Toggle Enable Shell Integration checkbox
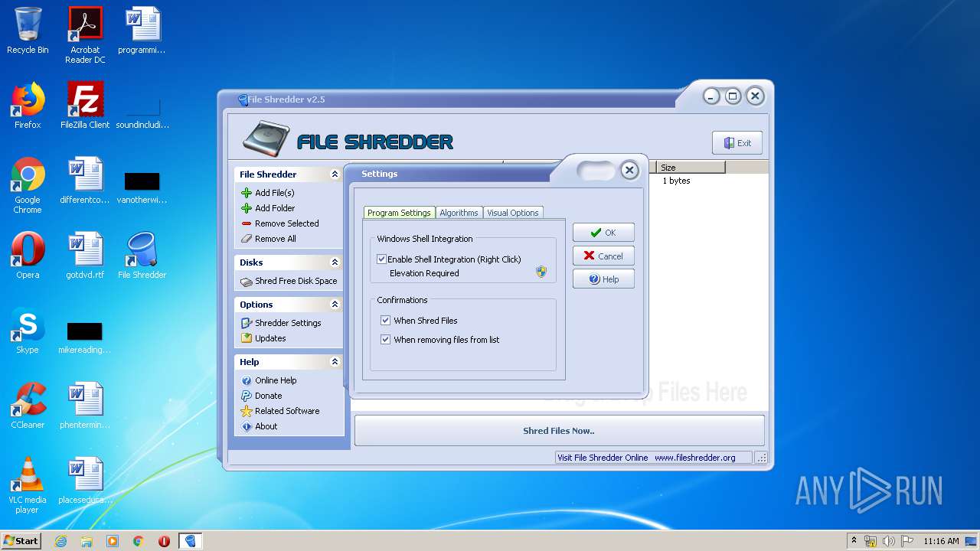 (x=381, y=259)
